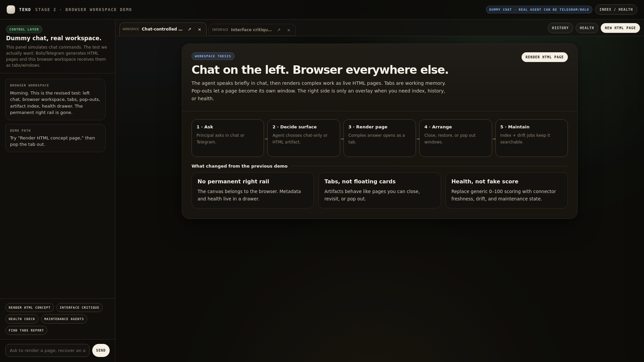Switch to the Chat-controlled workspace tab
The width and height of the screenshot is (644, 362).
click(x=163, y=29)
